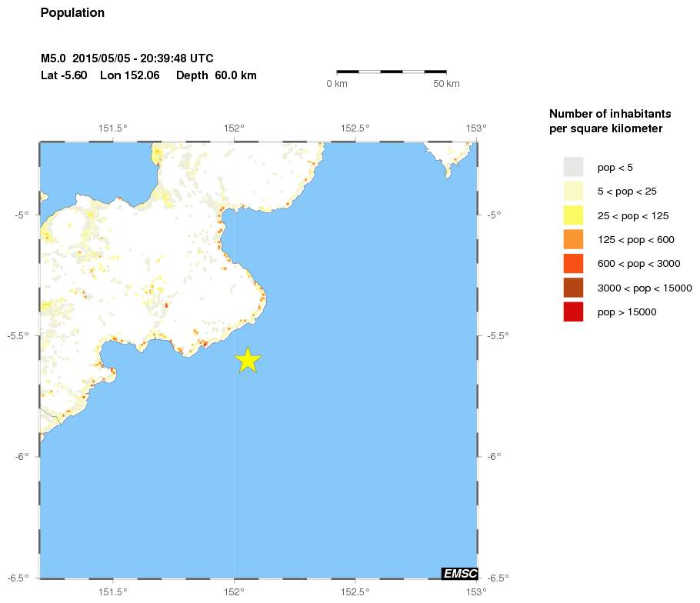Screen dimensions: 700x603
Task: Click the orange '125 < pop < 600' swatch
Action: 573,239
